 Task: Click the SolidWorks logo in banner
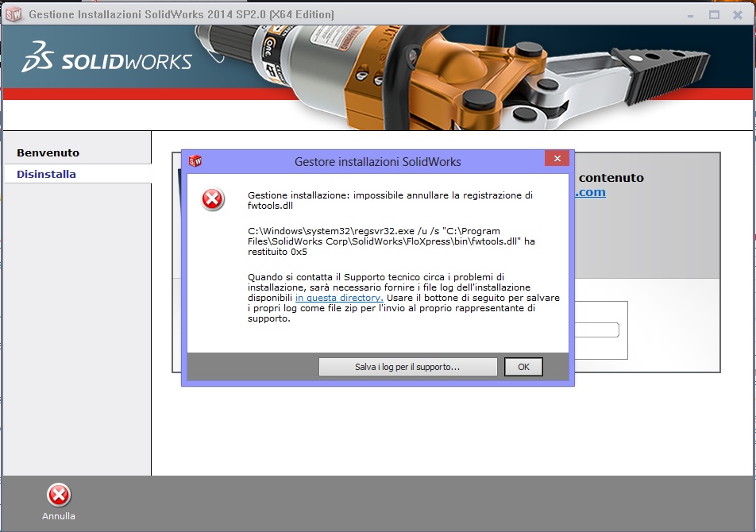pyautogui.click(x=107, y=58)
